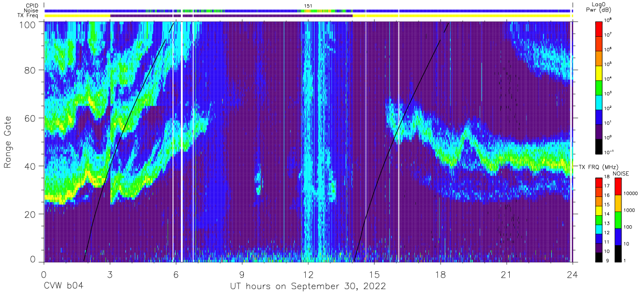
Task: Click the y-axis tick label 100
Action: pyautogui.click(x=28, y=25)
